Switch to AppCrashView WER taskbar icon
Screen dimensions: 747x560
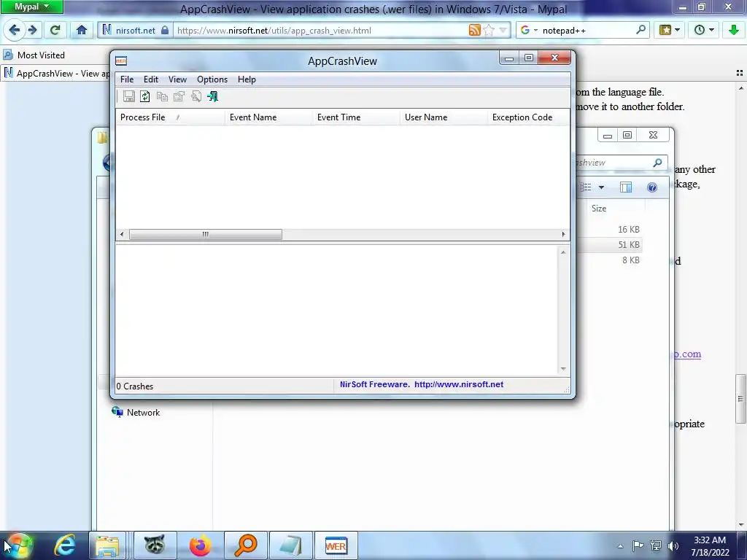(336, 545)
